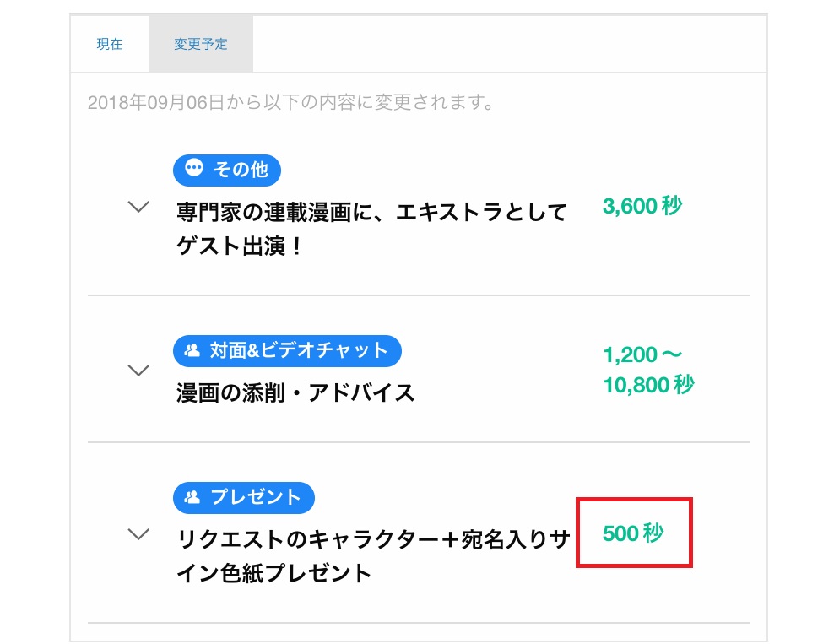Expand the リクエストのキャラクター item chevron
834x644 pixels.
point(138,534)
